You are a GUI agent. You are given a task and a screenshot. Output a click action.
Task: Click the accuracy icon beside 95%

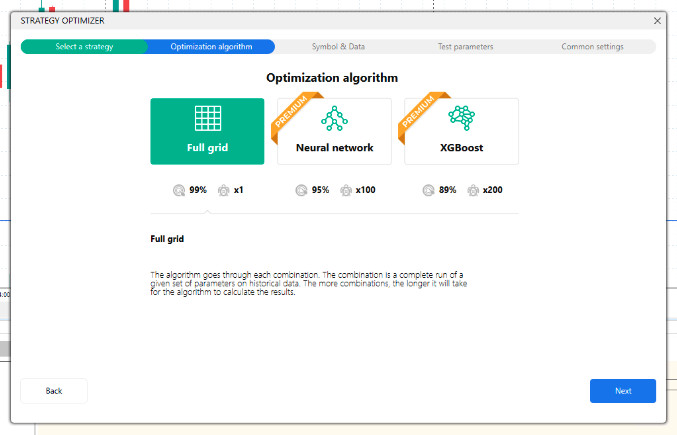tap(301, 190)
